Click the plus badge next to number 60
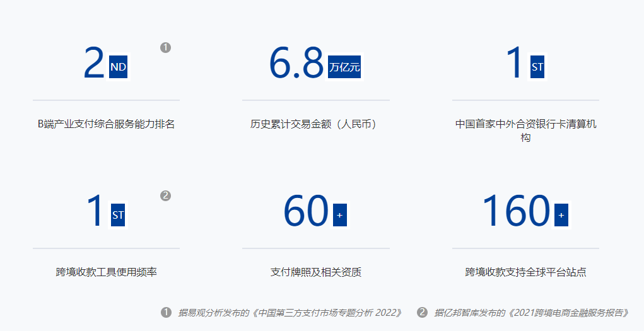This screenshot has width=644, height=331. click(x=339, y=215)
